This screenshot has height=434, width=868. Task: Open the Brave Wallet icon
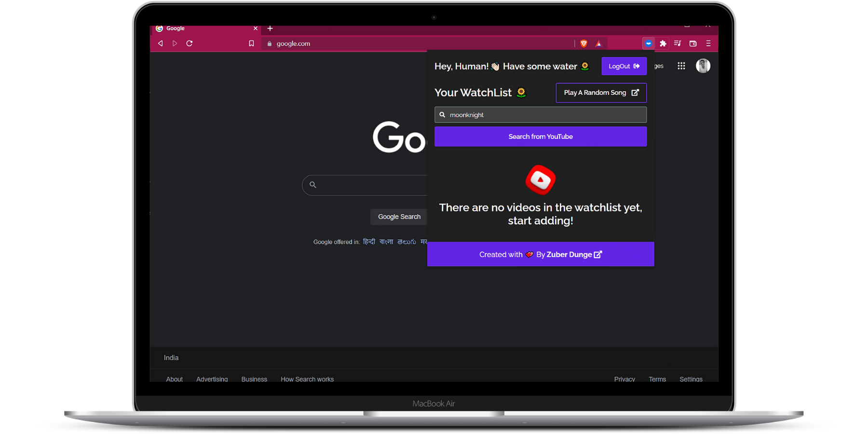coord(693,43)
